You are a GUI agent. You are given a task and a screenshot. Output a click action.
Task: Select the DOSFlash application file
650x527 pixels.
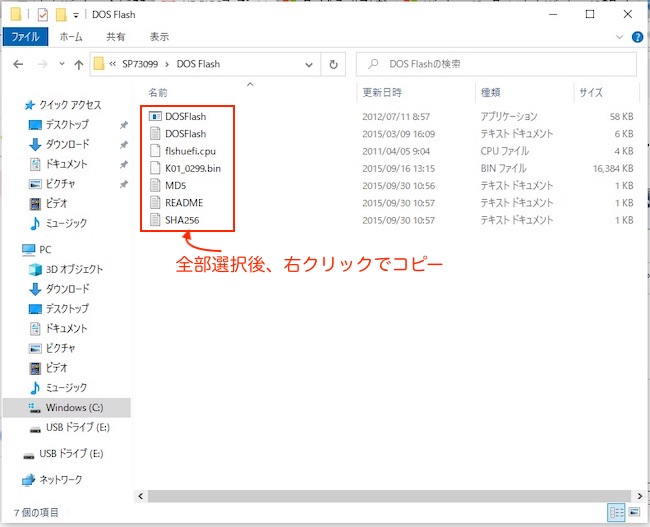click(185, 117)
